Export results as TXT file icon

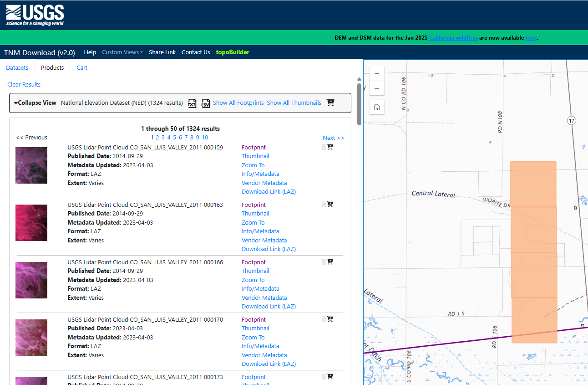(x=192, y=103)
